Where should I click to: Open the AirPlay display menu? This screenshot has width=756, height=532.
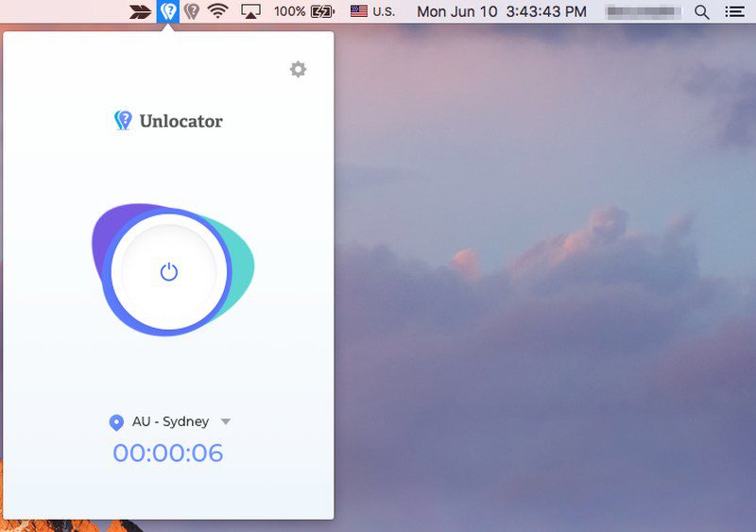point(250,11)
